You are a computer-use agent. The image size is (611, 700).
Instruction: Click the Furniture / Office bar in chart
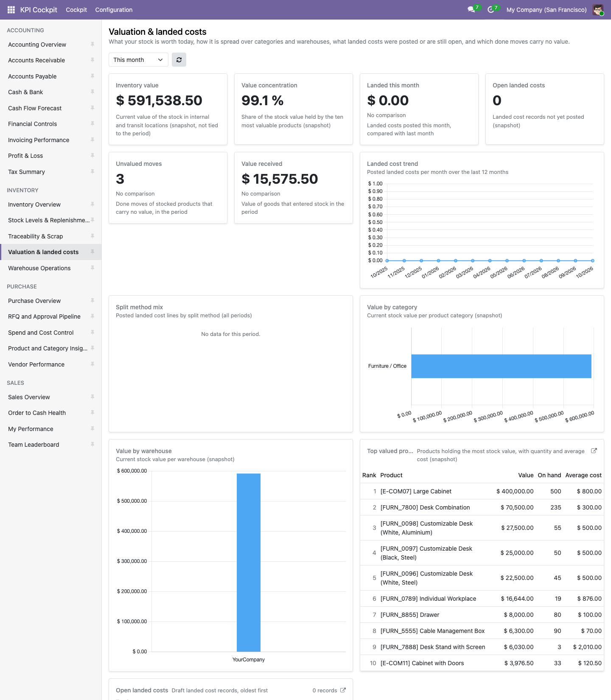click(501, 366)
